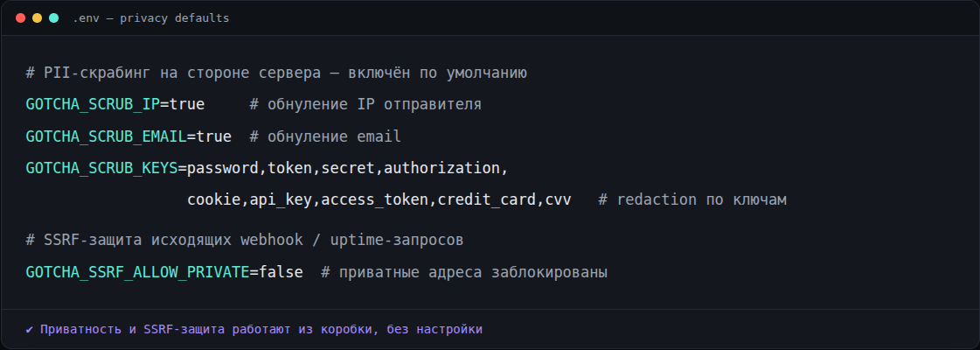Click the GOTCHA_SCRUB_IP variable name
The height and width of the screenshot is (350, 980).
[x=94, y=104]
